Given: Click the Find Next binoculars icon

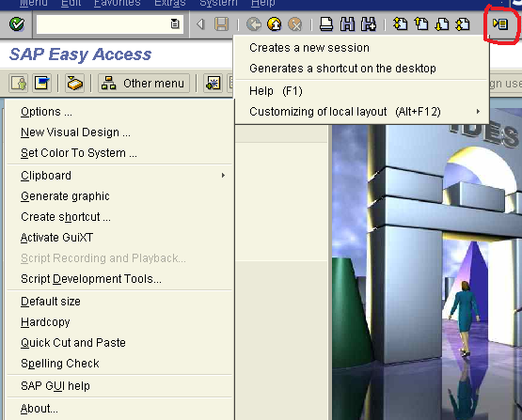Looking at the screenshot, I should click(x=368, y=23).
